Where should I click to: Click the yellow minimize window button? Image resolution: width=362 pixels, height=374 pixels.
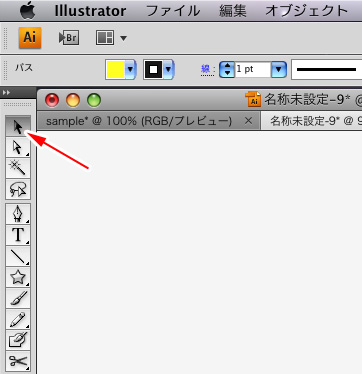click(x=73, y=100)
